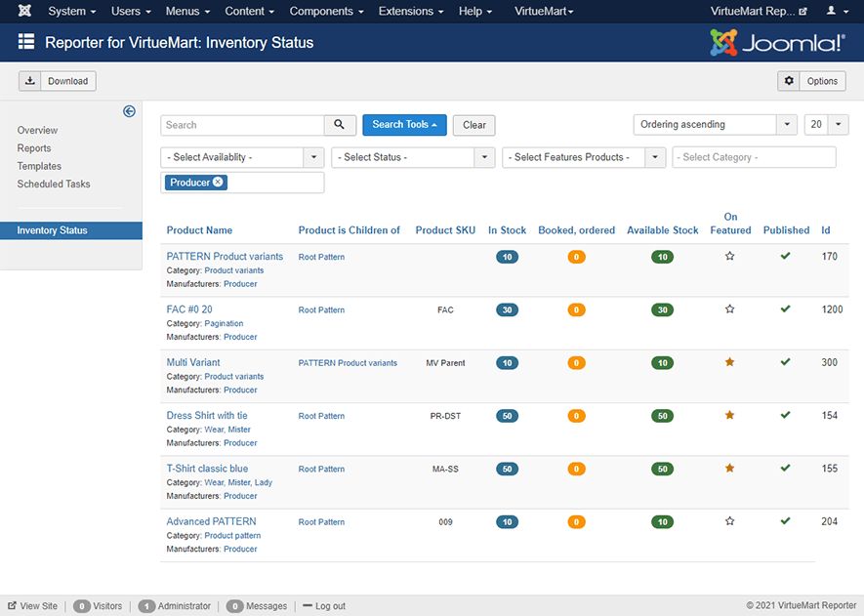Open T-Shirt classic blue product
This screenshot has width=864, height=616.
207,469
